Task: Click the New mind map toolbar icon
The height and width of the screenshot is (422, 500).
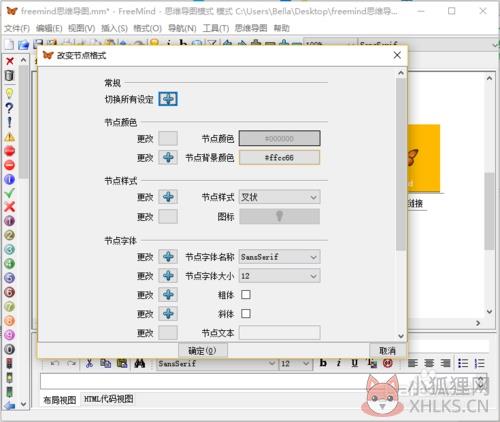Action: 9,44
